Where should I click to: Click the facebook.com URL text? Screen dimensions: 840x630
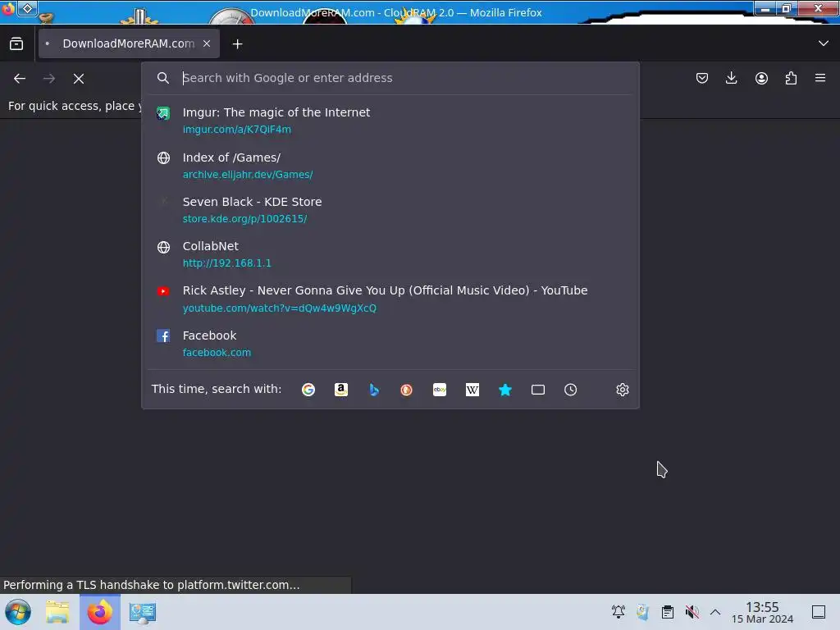pos(217,353)
